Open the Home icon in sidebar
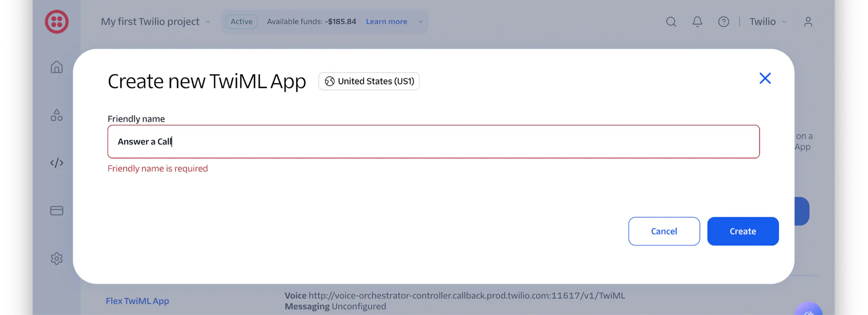Screen dimensions: 868x315 click(56, 67)
